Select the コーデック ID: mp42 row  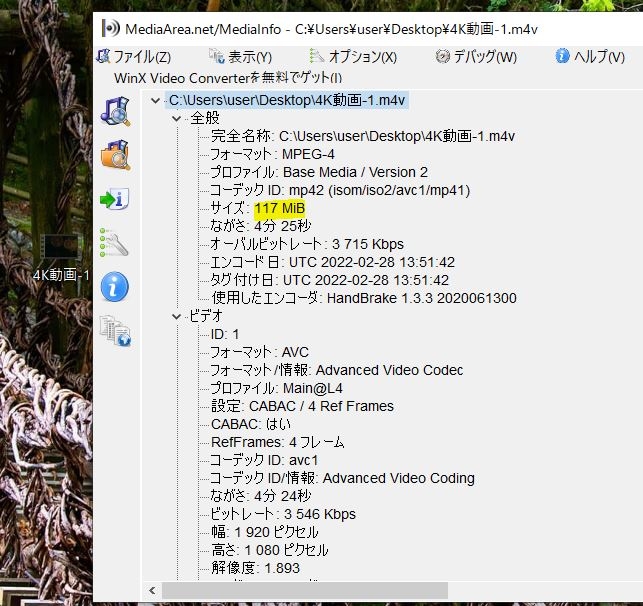[x=340, y=190]
